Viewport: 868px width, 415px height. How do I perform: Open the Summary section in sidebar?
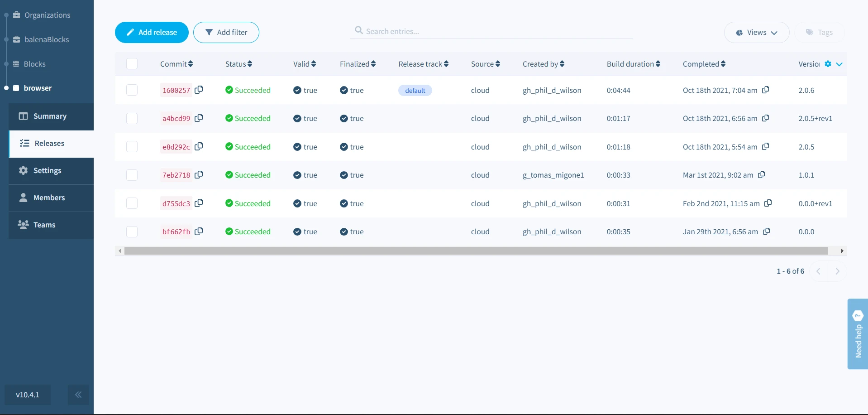(50, 116)
